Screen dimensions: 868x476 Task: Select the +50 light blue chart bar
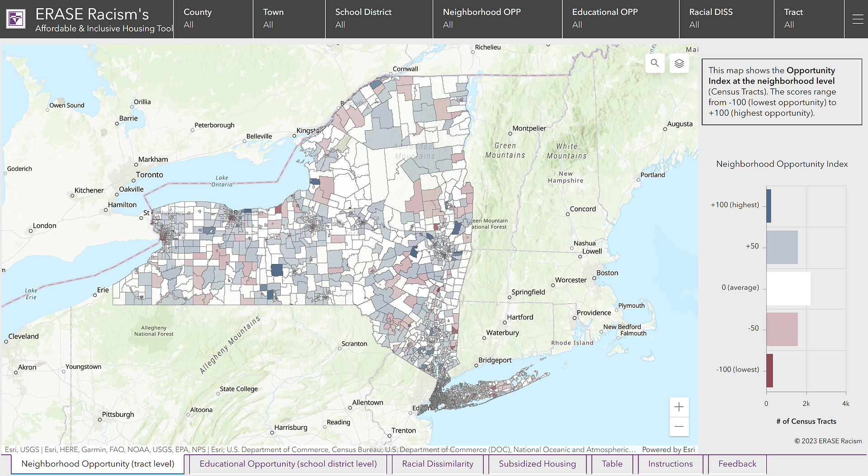point(782,247)
